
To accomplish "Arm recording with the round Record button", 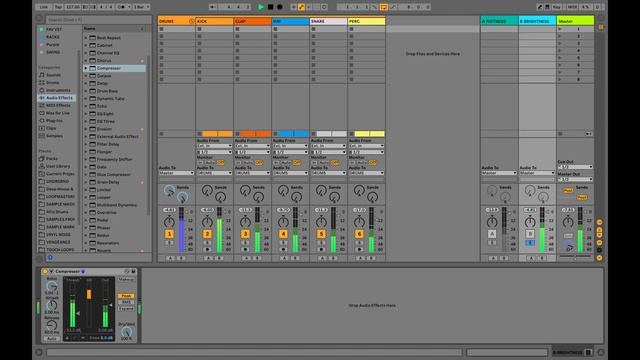I will point(280,7).
